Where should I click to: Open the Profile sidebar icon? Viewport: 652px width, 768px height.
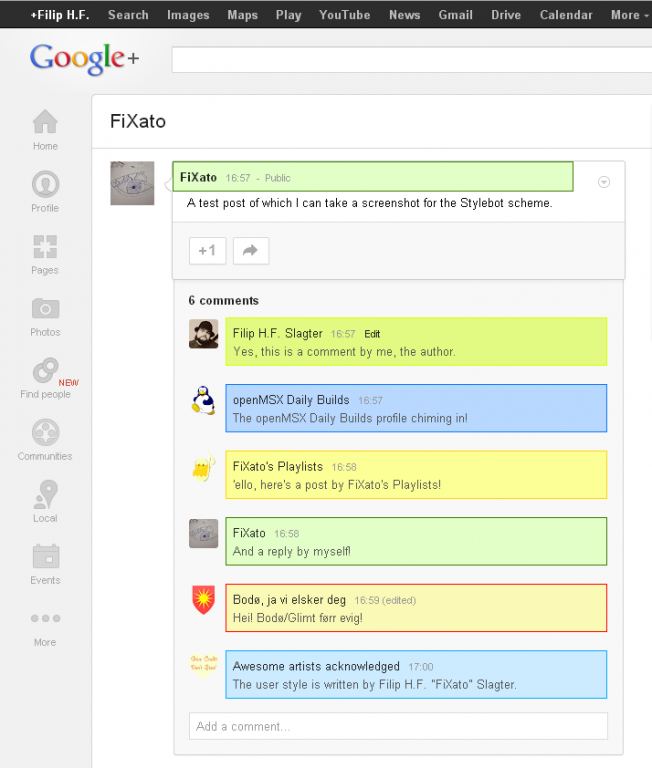click(45, 184)
